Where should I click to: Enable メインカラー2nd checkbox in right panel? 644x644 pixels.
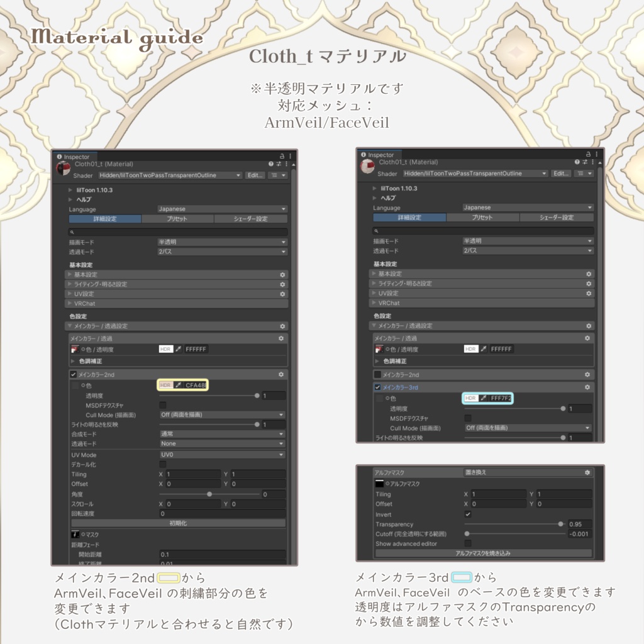tap(377, 375)
